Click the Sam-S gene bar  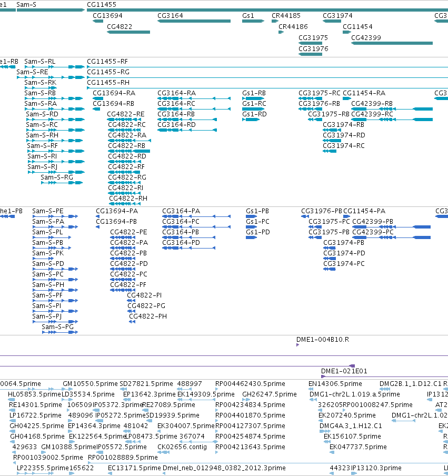coord(51,10)
